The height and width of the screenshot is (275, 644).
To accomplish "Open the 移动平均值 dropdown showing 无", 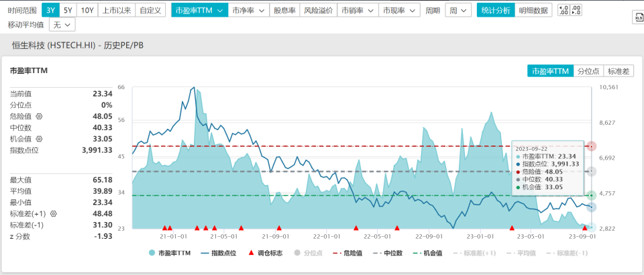I will 62,25.
